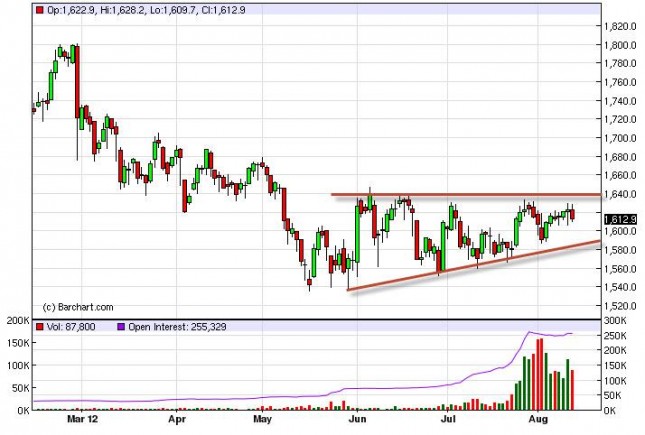Click the Mar 12 date axis label

coord(83,419)
